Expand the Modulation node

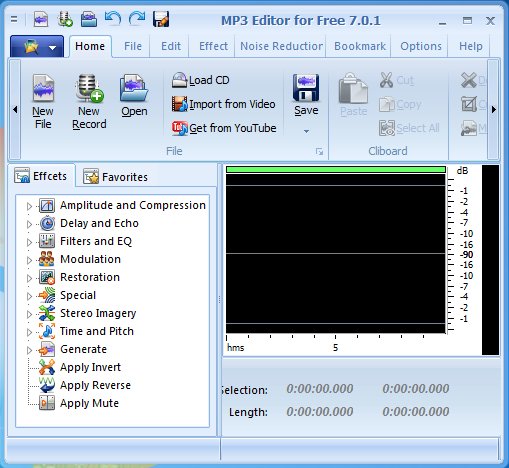pyautogui.click(x=29, y=260)
